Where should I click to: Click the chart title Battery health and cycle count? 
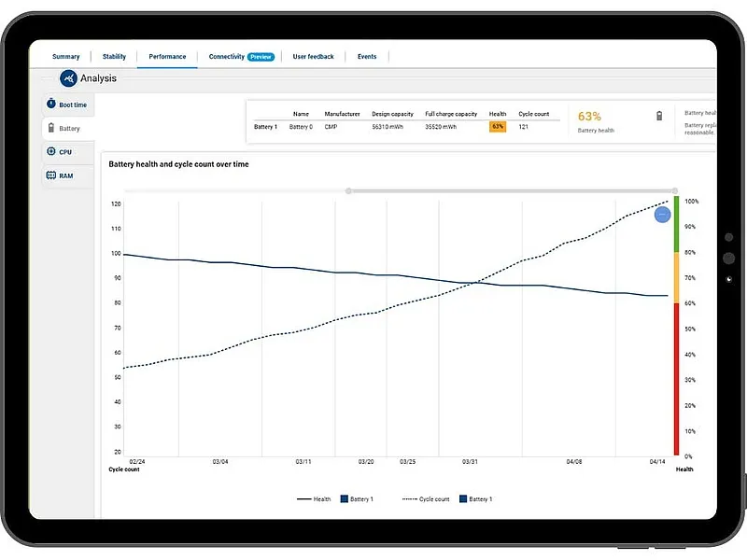coord(178,164)
